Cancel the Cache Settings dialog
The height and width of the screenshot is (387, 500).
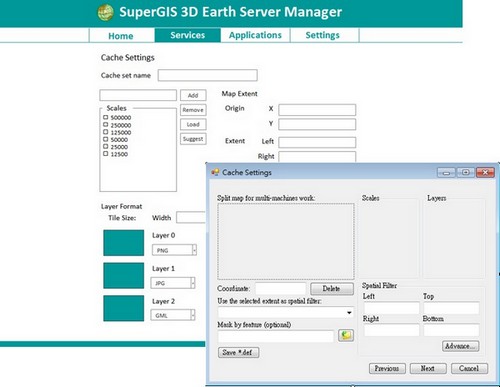pyautogui.click(x=469, y=368)
